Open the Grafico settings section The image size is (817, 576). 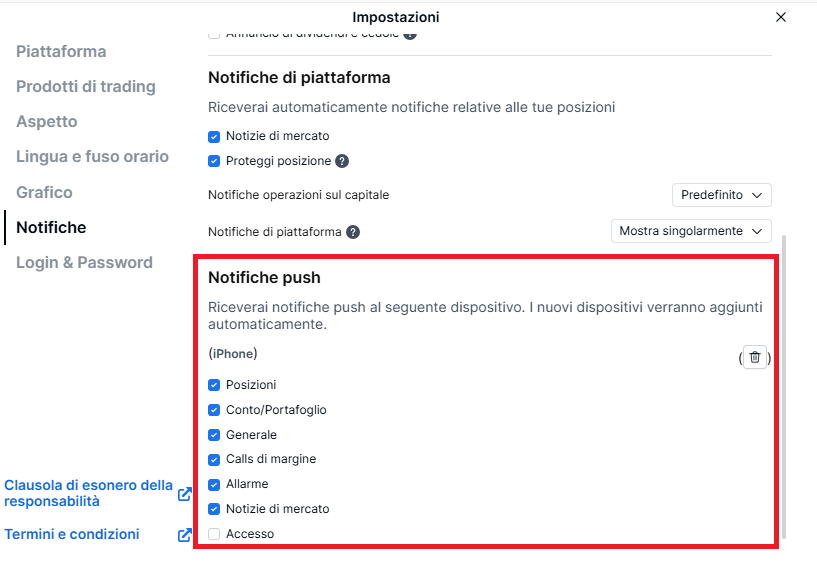(44, 192)
